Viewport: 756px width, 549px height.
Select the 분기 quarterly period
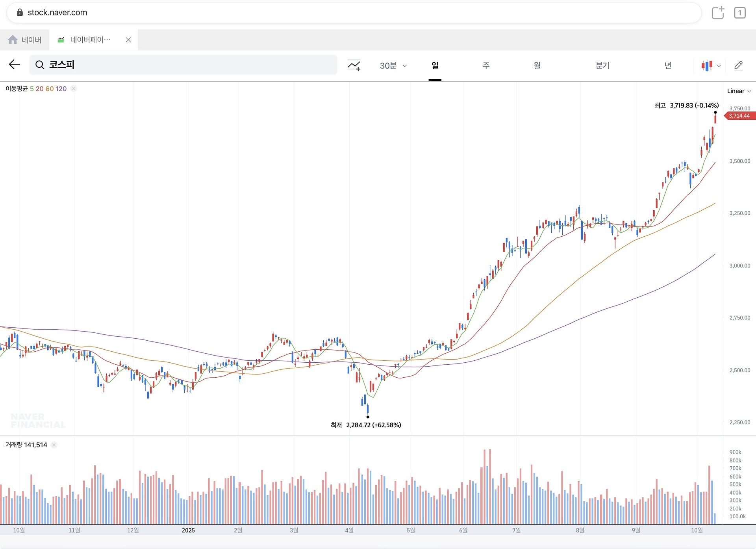(602, 65)
